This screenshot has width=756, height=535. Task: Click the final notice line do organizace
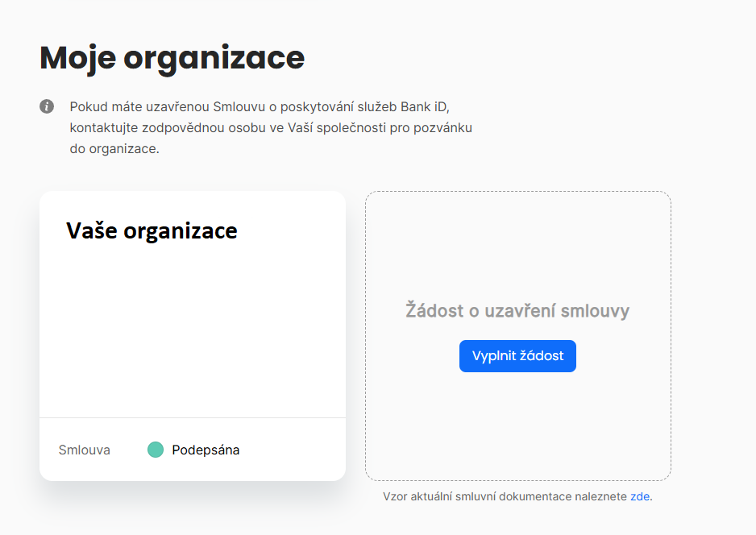114,149
